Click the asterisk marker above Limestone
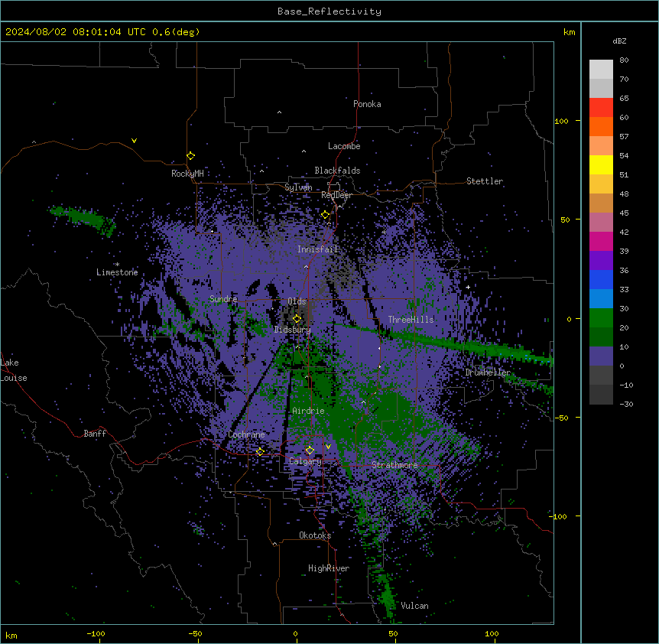Screen dimensions: 659x644 (117, 265)
